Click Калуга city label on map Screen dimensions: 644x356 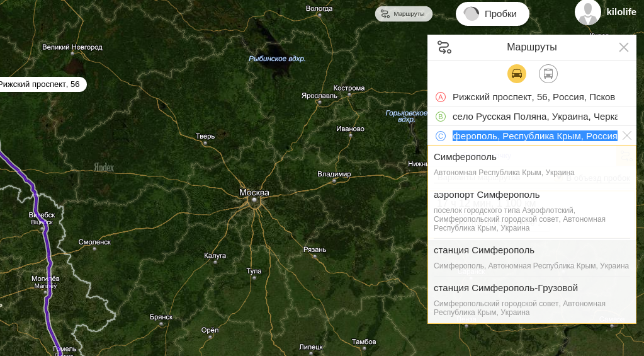pos(215,256)
